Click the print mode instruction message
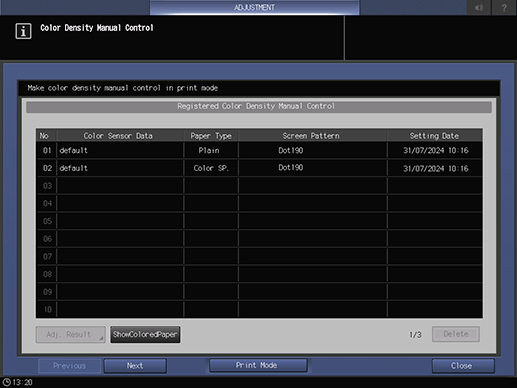Screen dimensions: 517x388 (x=123, y=88)
